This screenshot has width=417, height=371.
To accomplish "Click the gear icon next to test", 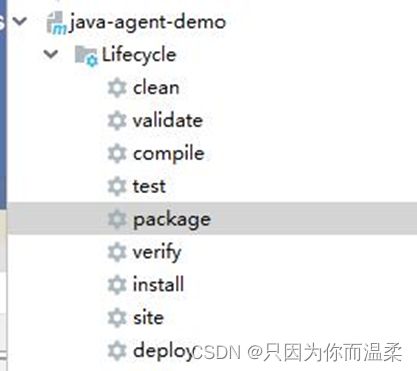I will point(117,186).
